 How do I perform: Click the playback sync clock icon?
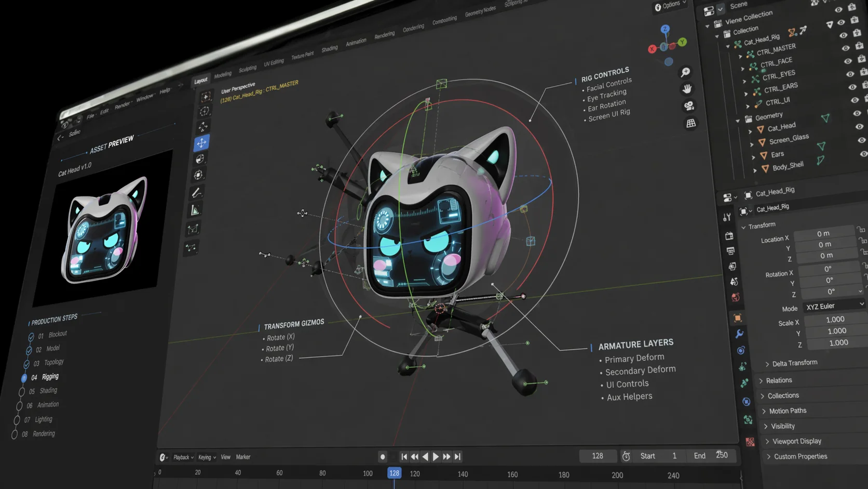tap(626, 456)
